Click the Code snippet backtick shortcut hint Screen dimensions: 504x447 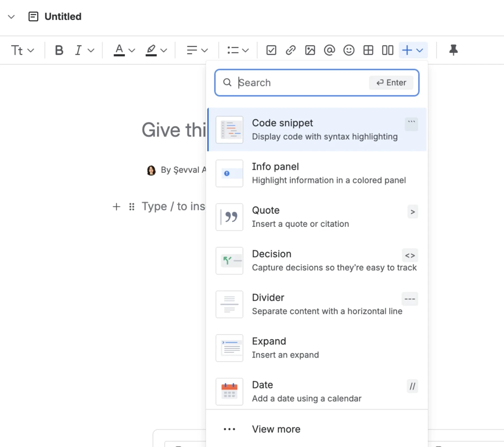(x=412, y=124)
